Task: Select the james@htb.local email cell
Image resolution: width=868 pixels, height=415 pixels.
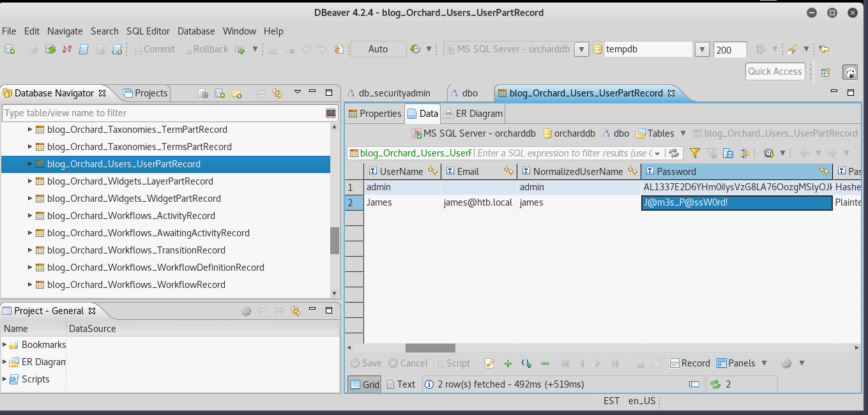Action: pos(478,202)
